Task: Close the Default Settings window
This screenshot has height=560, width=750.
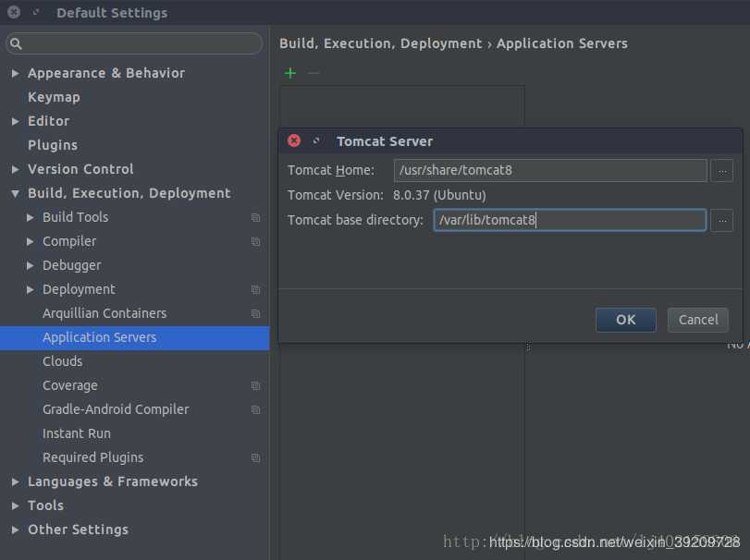Action: 14,12
